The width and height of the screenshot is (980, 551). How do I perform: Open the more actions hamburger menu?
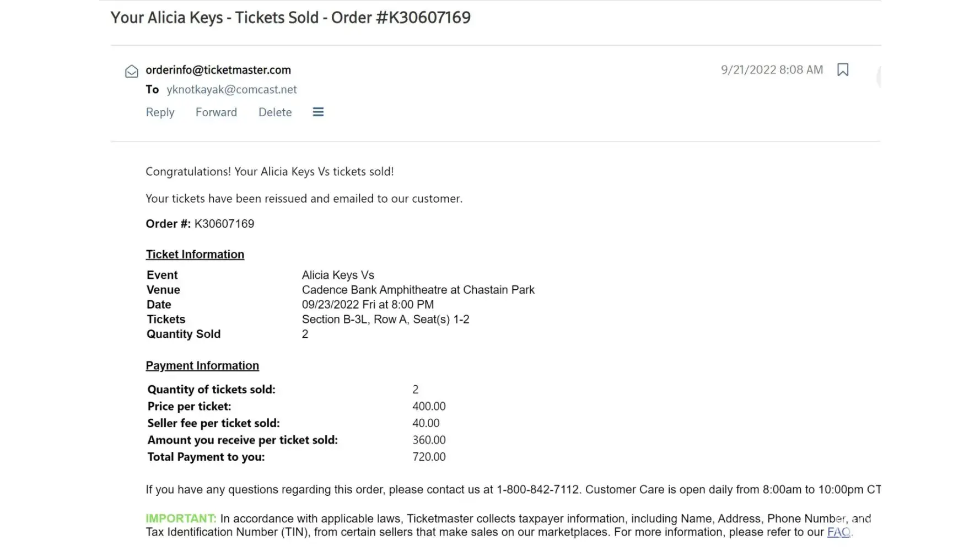coord(318,112)
